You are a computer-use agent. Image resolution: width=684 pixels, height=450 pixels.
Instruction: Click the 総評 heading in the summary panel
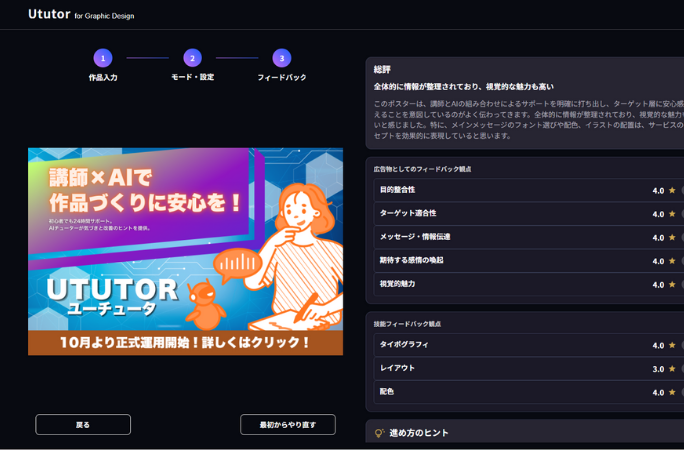382,69
